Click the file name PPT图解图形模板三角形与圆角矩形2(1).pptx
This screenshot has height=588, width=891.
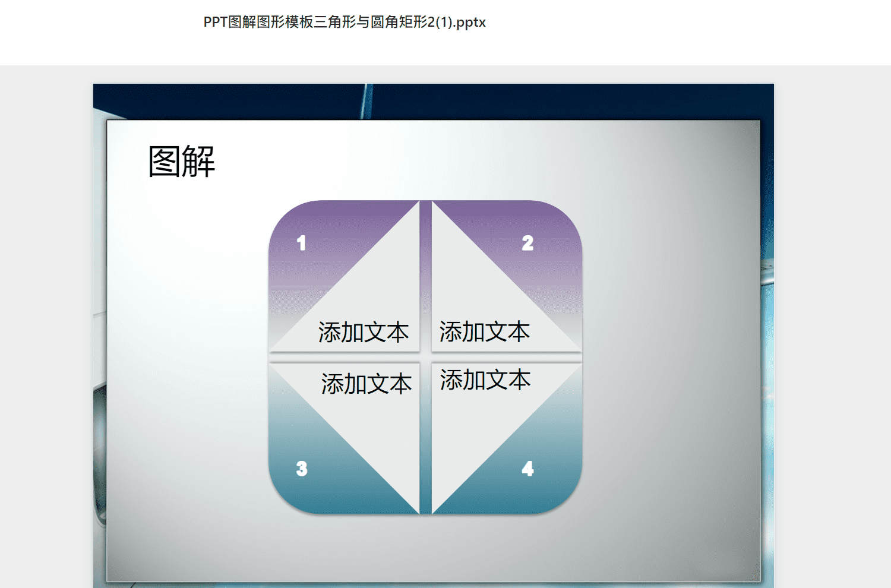(345, 23)
